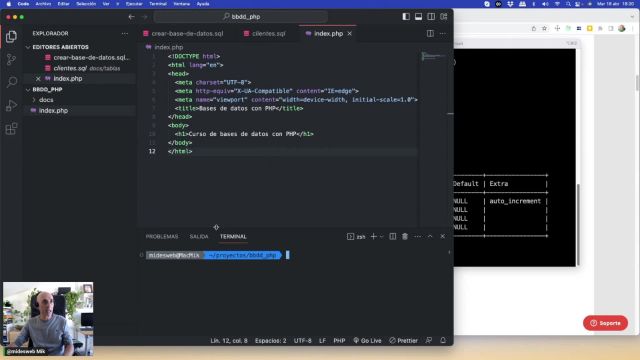The image size is (640, 360).
Task: Open the Source Control view
Action: pos(11,60)
